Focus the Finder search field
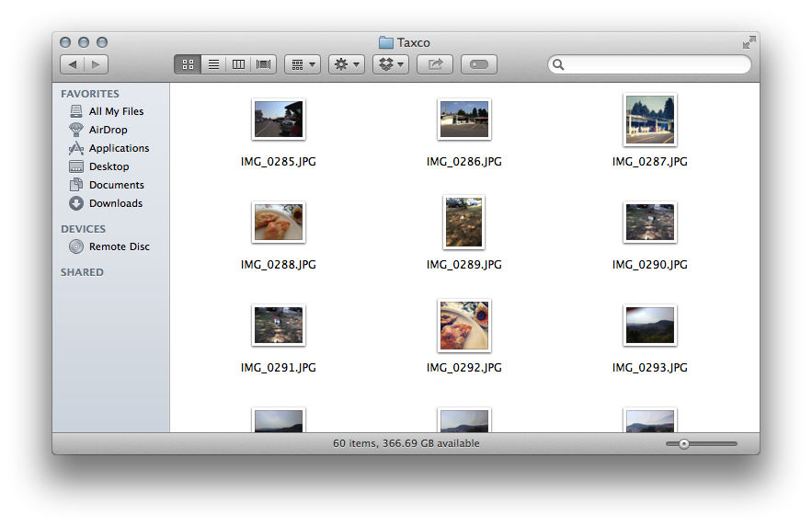The height and width of the screenshot is (527, 812). (649, 64)
